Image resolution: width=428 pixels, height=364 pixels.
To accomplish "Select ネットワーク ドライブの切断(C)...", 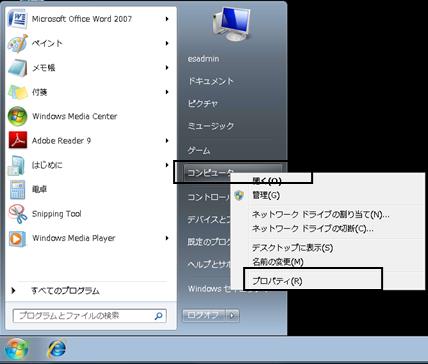I will click(313, 229).
